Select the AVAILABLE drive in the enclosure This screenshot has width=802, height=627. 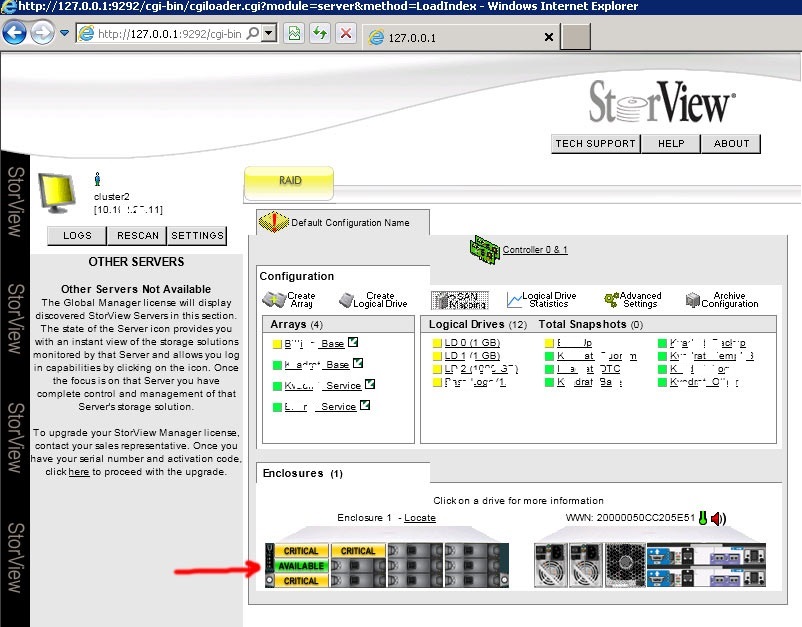click(x=300, y=566)
